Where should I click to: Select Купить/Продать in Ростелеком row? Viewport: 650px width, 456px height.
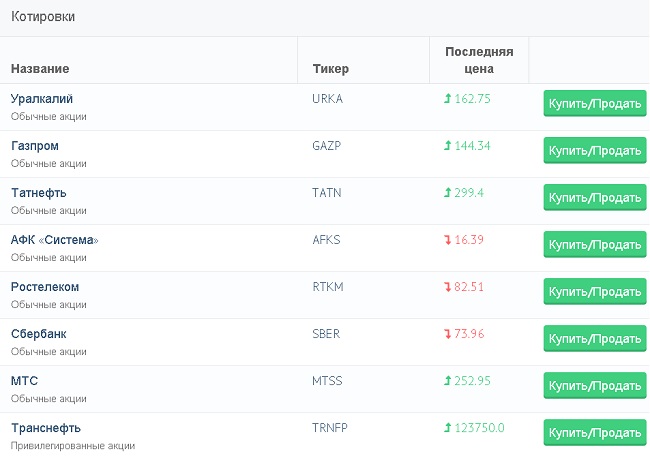(x=595, y=291)
